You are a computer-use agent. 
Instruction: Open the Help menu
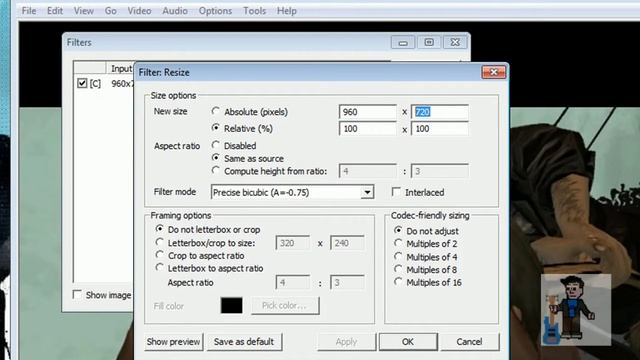pyautogui.click(x=287, y=11)
